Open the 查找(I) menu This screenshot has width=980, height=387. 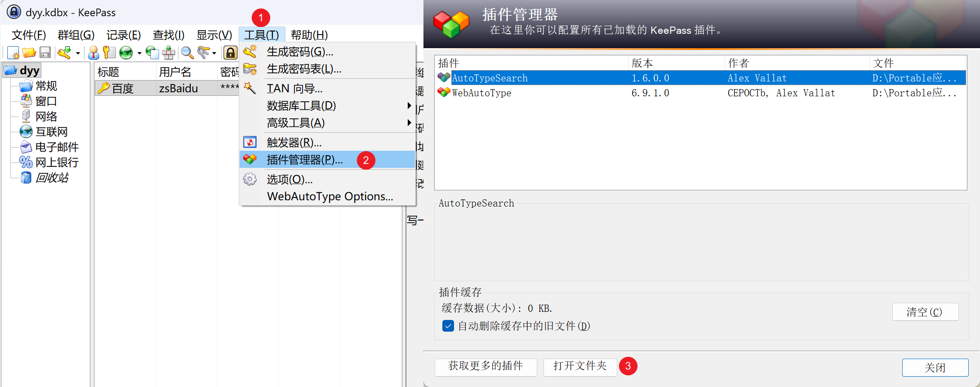[x=169, y=35]
